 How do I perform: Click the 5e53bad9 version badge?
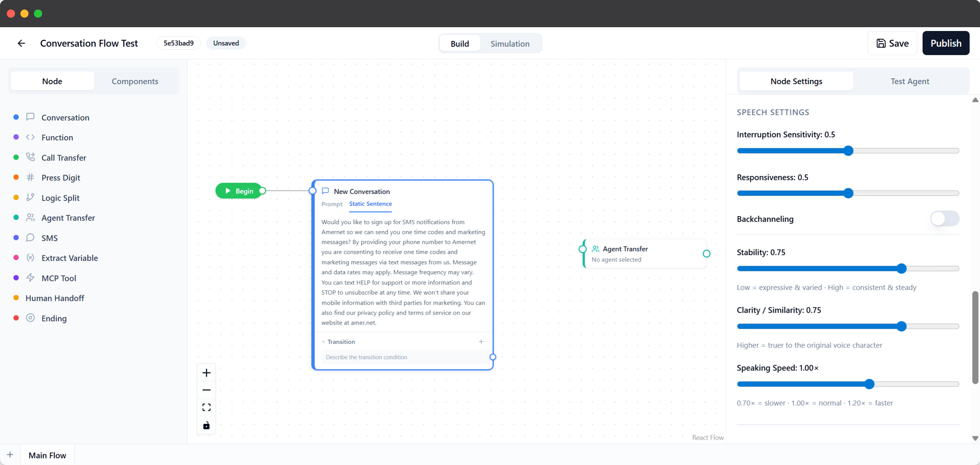click(178, 43)
